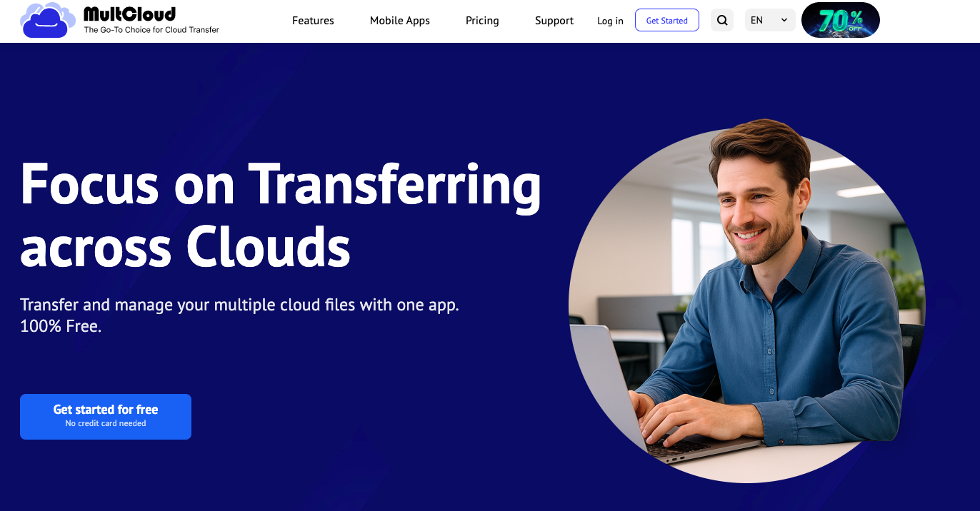
Task: Open the Features menu
Action: (x=313, y=21)
